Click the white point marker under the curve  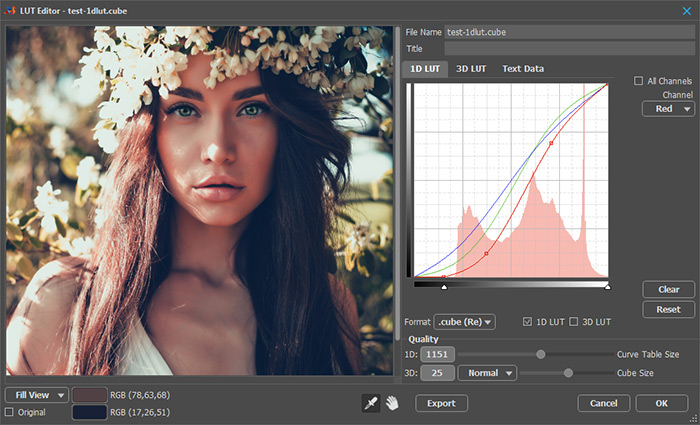pyautogui.click(x=607, y=287)
